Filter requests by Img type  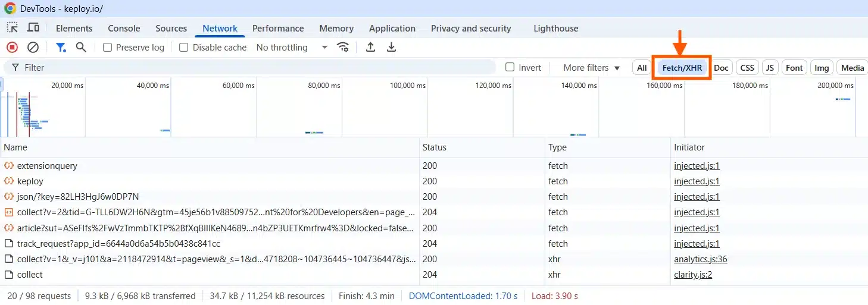point(822,68)
